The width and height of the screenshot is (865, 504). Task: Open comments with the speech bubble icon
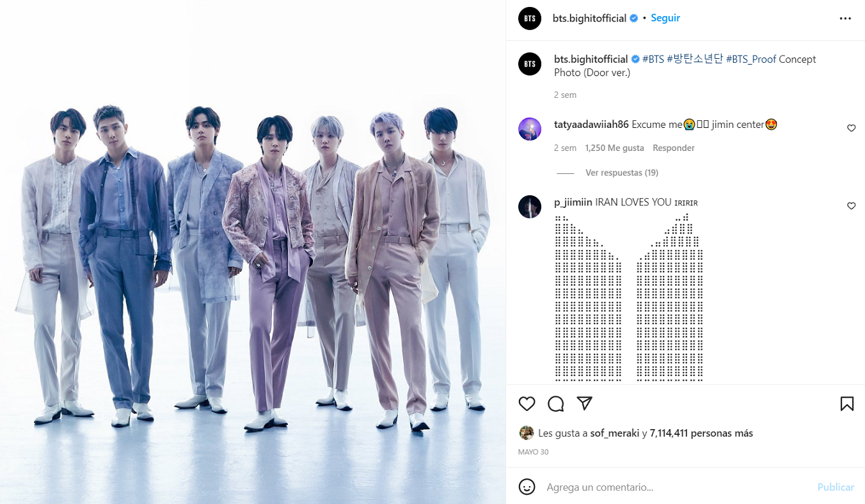[556, 404]
